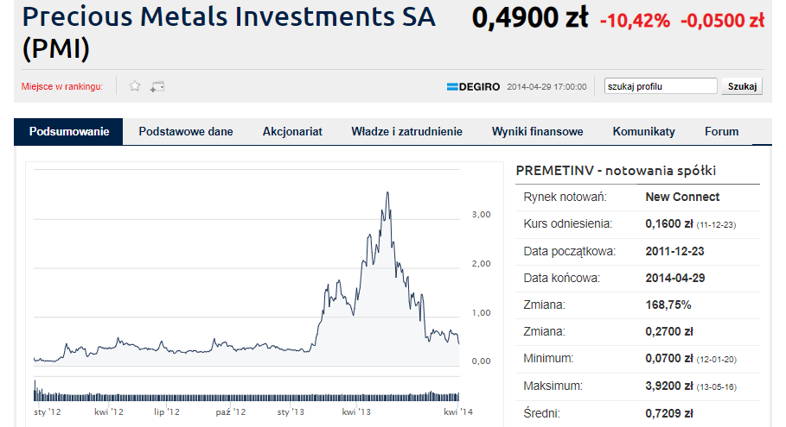This screenshot has width=786, height=427.
Task: Click the New Connect market value
Action: point(682,197)
